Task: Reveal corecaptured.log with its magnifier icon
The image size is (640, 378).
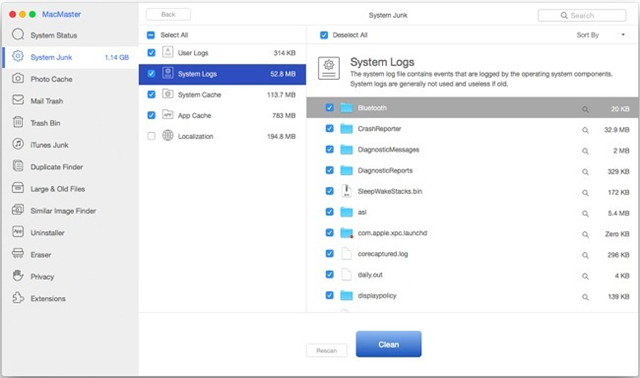Action: click(x=585, y=255)
